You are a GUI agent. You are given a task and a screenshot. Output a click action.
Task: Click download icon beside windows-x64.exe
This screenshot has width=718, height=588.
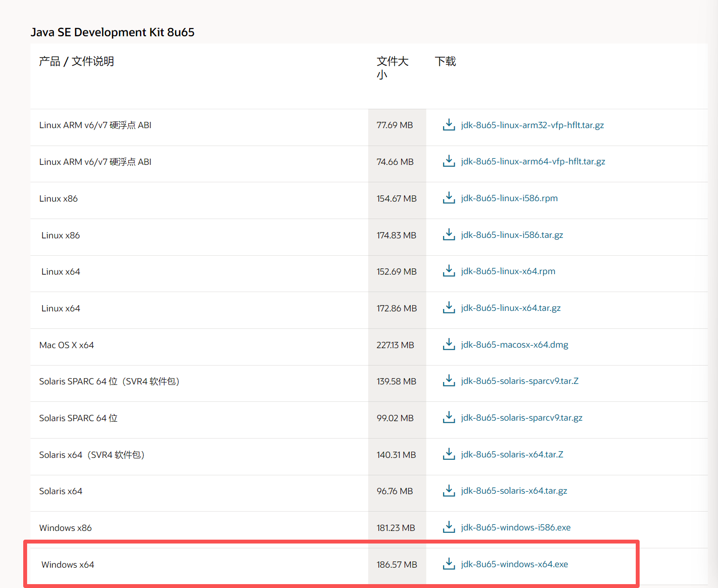449,564
